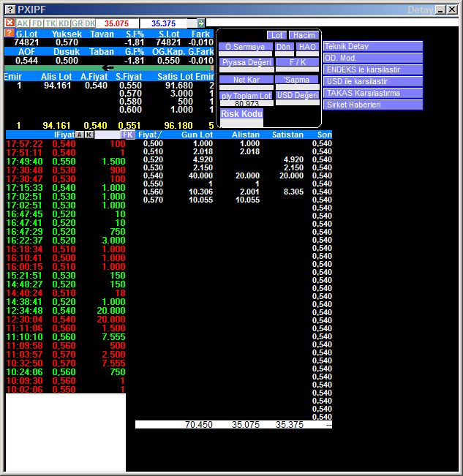Click the buy/sell ratio bar
The image size is (463, 476).
[110, 67]
